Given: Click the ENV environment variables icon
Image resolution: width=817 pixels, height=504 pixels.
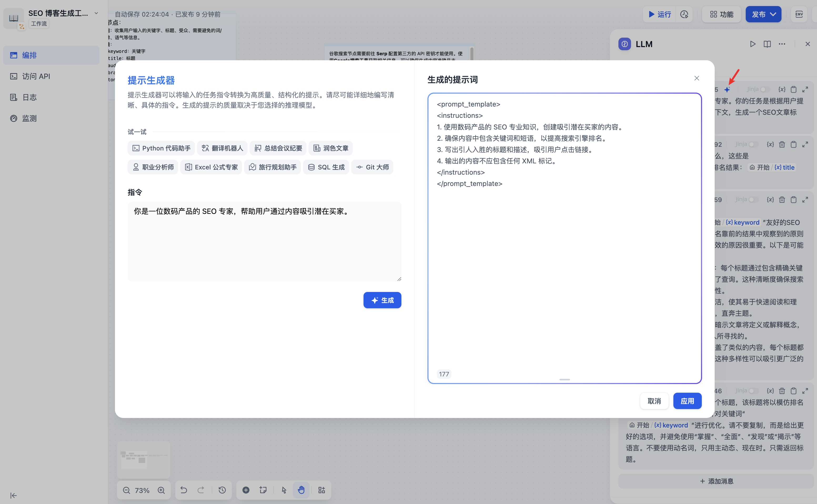Looking at the screenshot, I should pos(799,14).
